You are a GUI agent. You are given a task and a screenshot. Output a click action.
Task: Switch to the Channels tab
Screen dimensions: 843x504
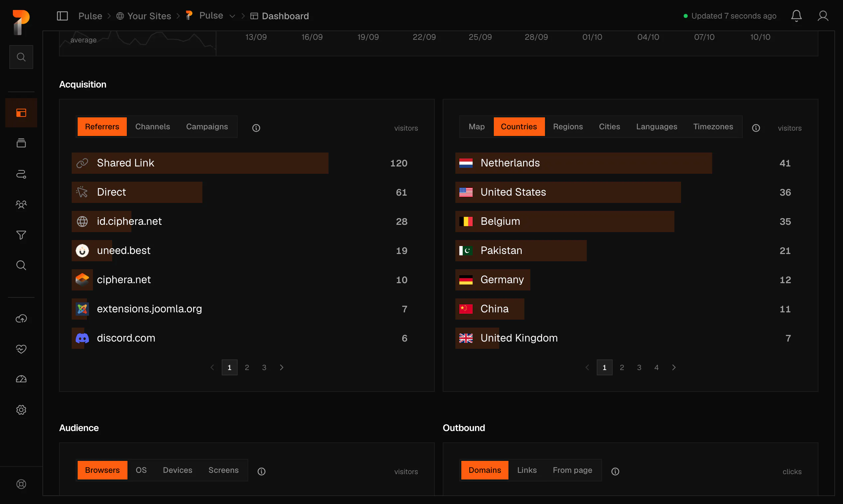pyautogui.click(x=153, y=127)
